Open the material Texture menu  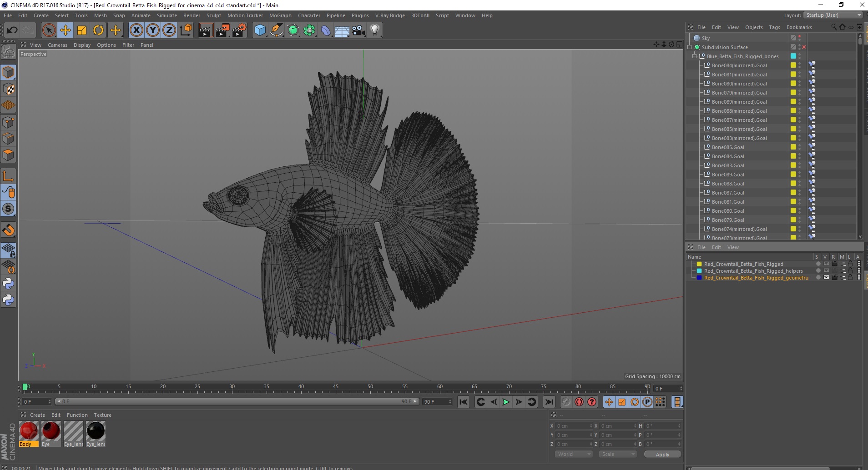(102, 415)
